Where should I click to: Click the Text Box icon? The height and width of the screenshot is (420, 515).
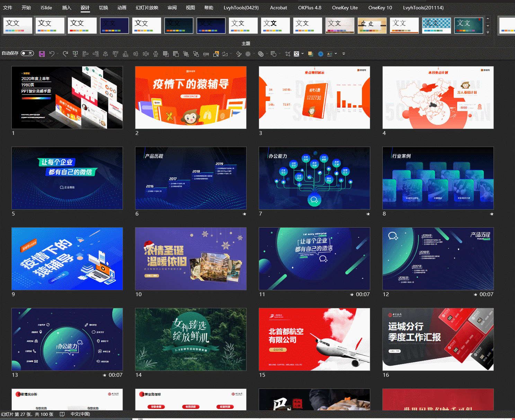296,54
